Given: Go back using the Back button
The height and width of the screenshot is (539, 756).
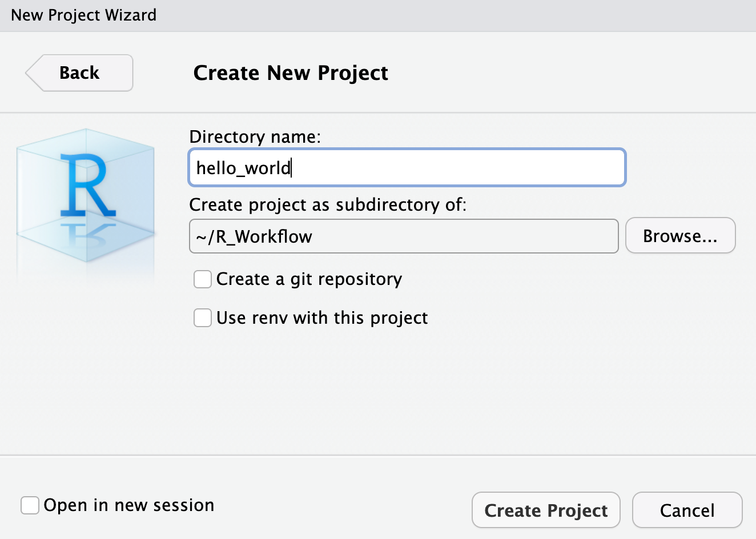Looking at the screenshot, I should click(x=80, y=73).
